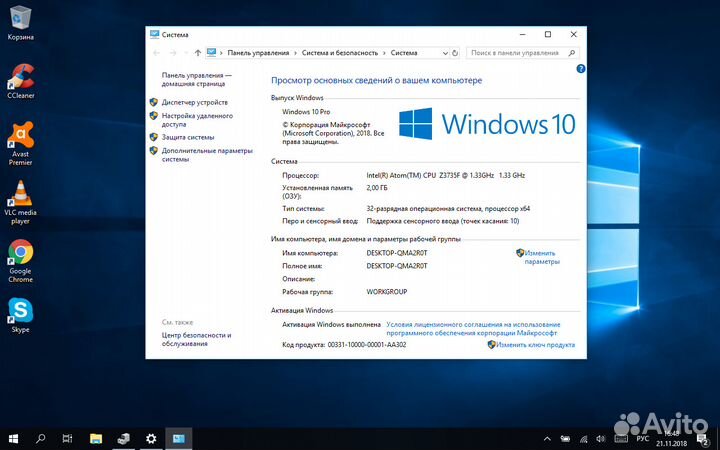
Task: Click the 'Имя компьютера' DESKTOP-QMA2R0T value
Action: 397,253
